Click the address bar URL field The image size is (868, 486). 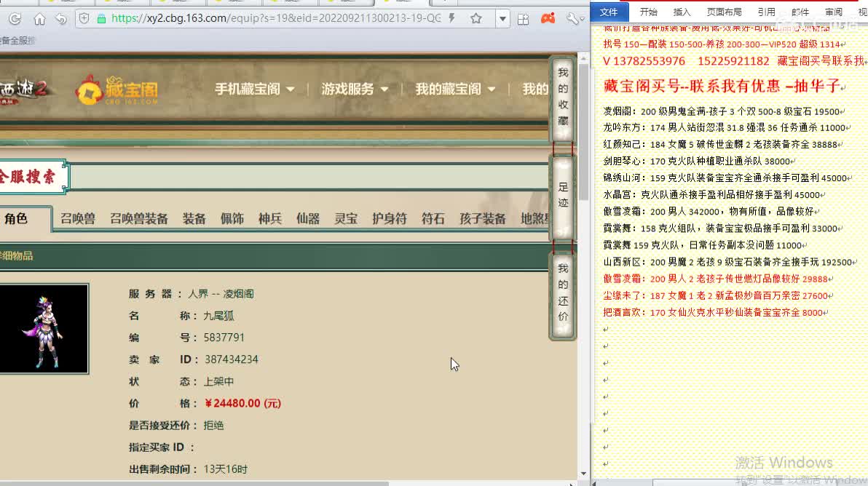276,18
